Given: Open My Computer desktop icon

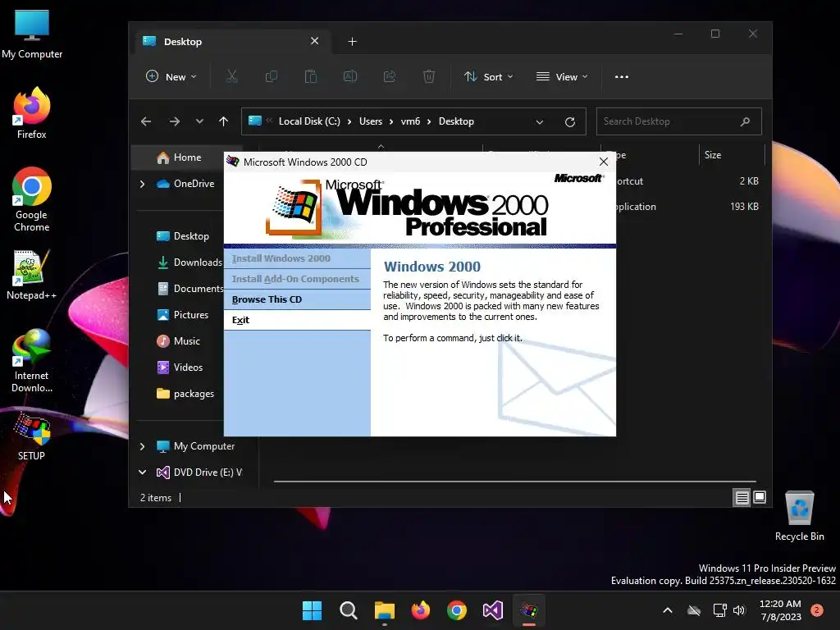Looking at the screenshot, I should click(x=32, y=34).
